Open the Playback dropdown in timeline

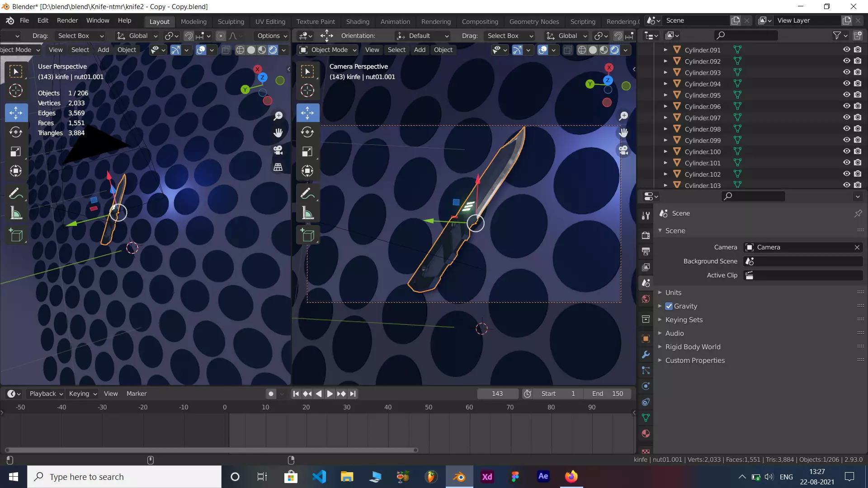pyautogui.click(x=46, y=394)
